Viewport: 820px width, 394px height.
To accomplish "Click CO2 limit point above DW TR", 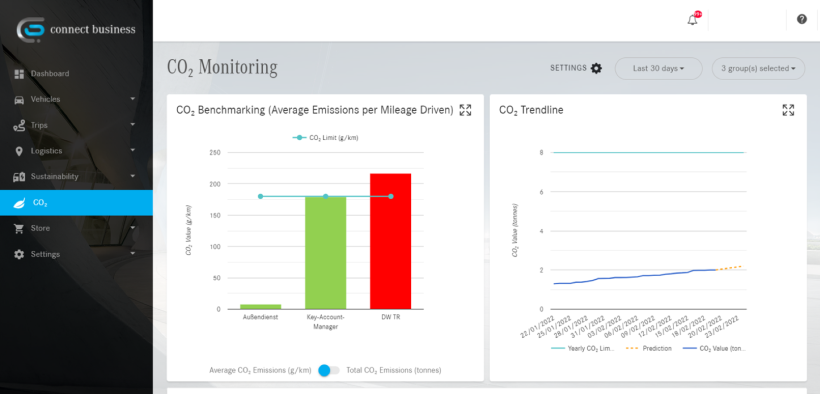I will [x=391, y=196].
